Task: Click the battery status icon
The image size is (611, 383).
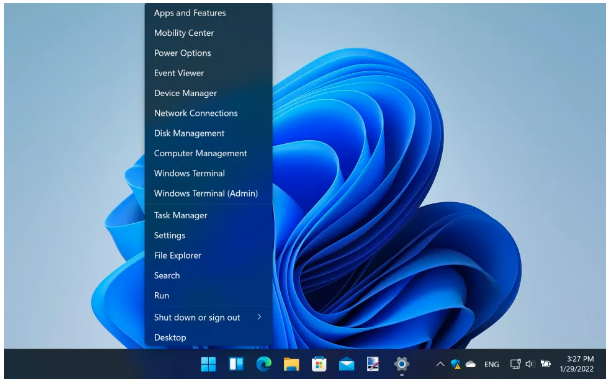Action: click(546, 364)
